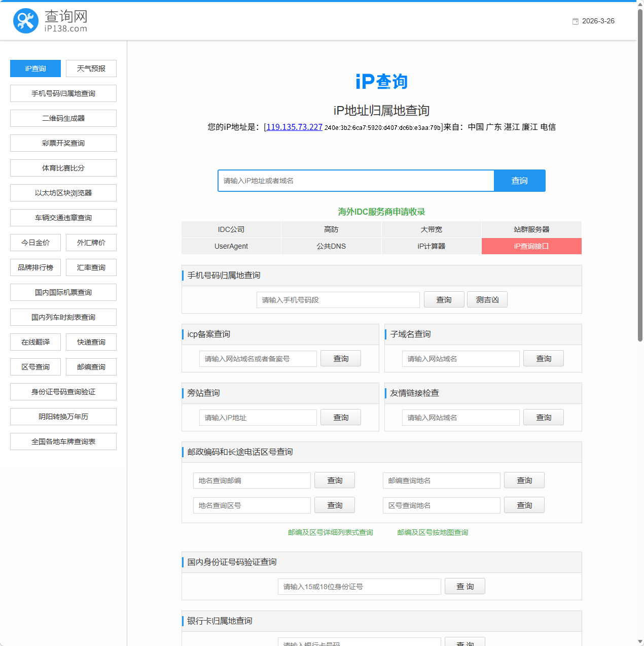Open the 邮编及区号按地图查询 link
644x646 pixels.
[x=433, y=532]
